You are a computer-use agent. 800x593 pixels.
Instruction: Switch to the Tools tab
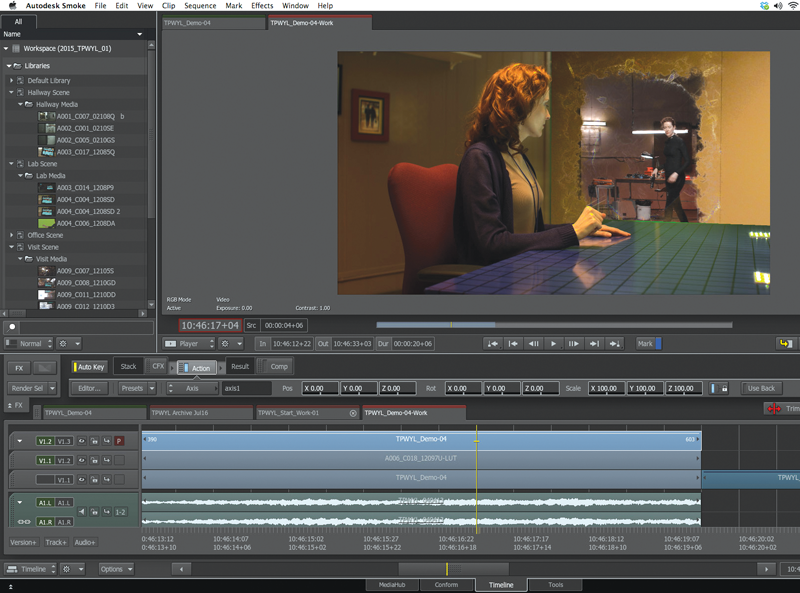click(x=556, y=585)
